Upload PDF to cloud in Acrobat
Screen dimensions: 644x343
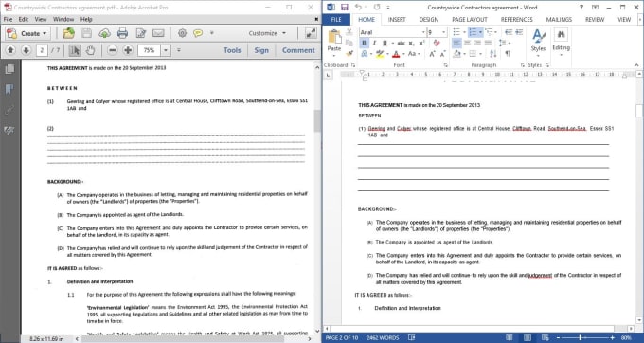[104, 33]
